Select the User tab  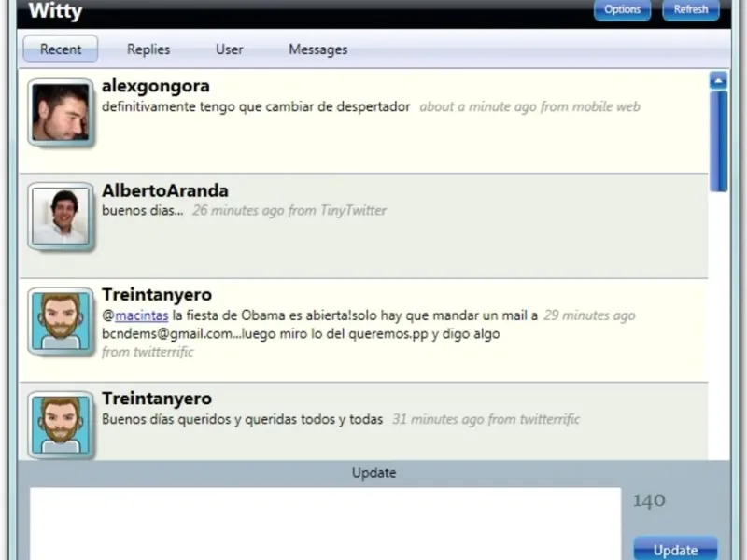pos(229,49)
